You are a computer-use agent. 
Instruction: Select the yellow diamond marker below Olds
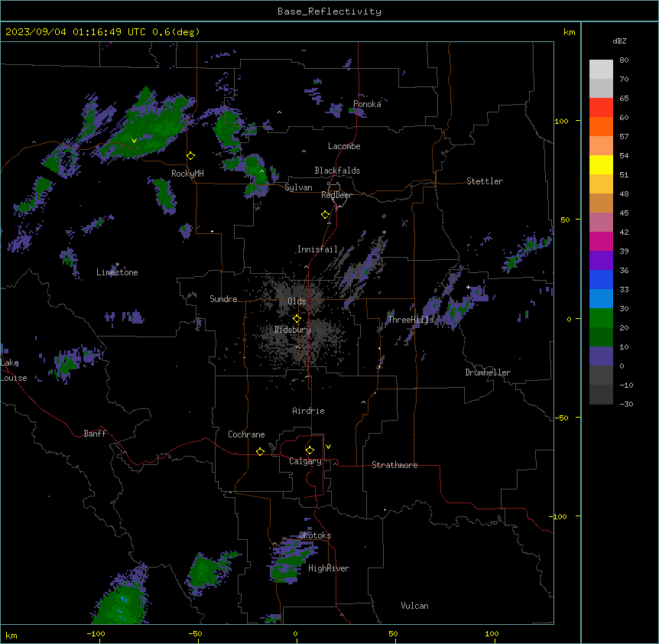click(297, 319)
